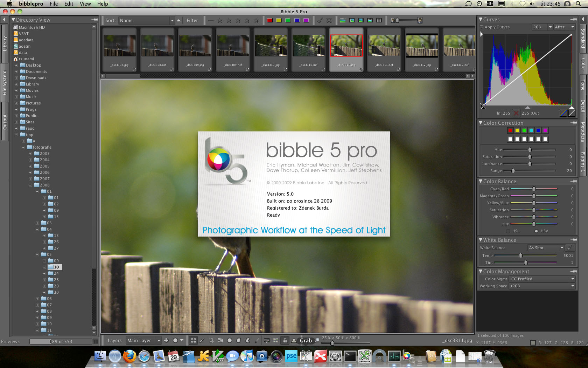Filter by red color label

pyautogui.click(x=269, y=20)
